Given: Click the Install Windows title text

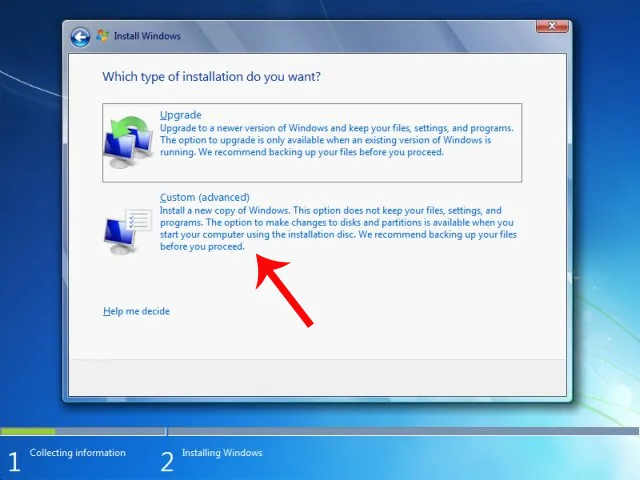Looking at the screenshot, I should pos(146,37).
